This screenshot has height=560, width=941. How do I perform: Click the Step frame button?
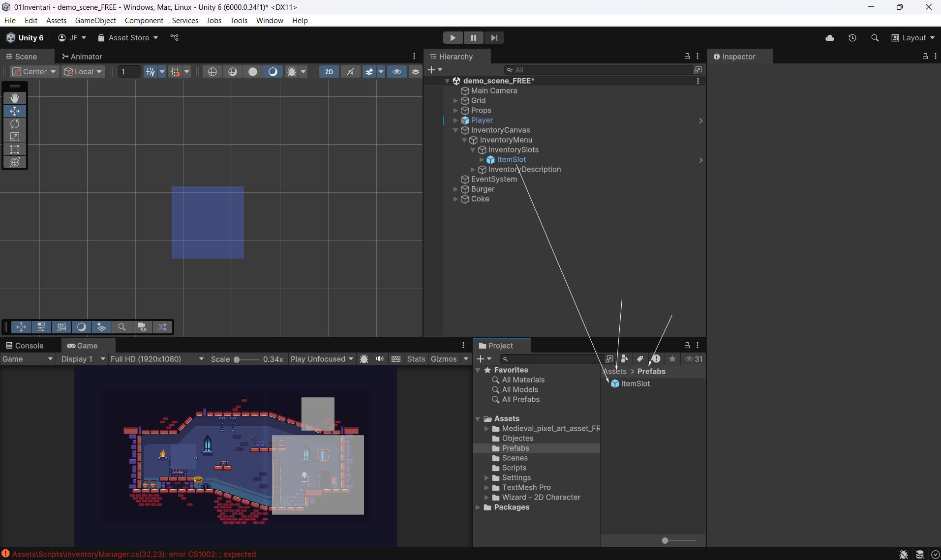tap(494, 38)
